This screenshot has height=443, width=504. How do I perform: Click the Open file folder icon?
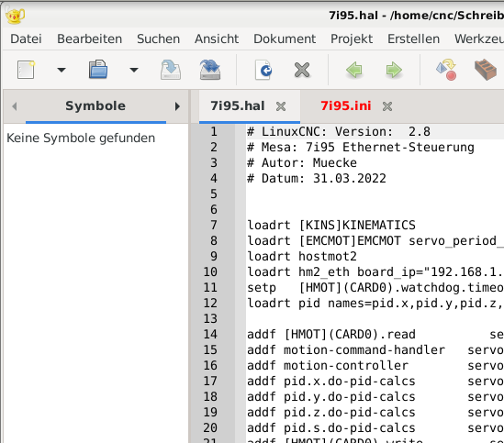pos(98,70)
